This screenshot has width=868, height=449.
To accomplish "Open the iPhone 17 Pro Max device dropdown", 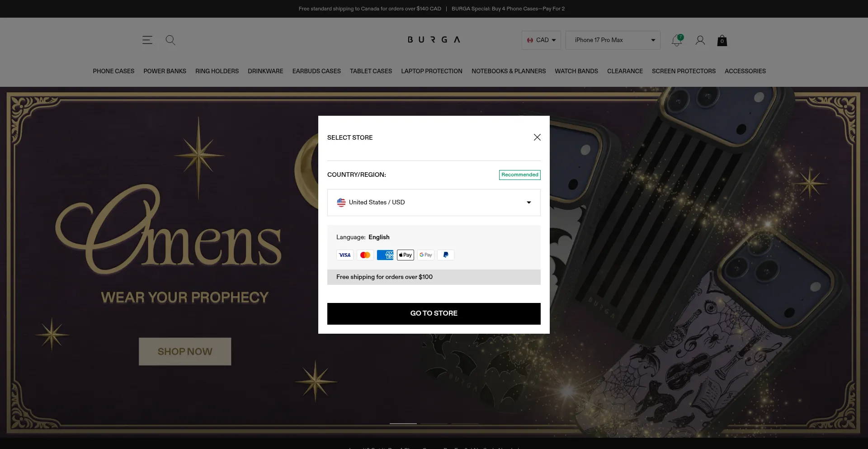I will [613, 40].
